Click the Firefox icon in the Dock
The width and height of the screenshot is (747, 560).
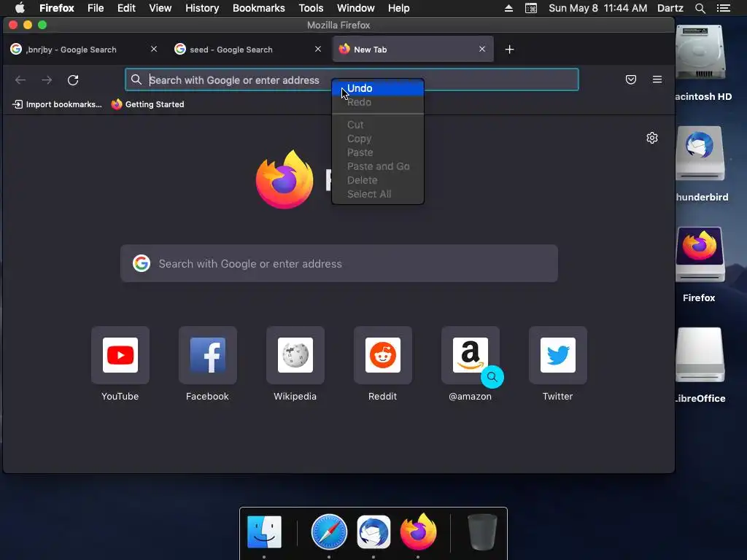tap(418, 532)
